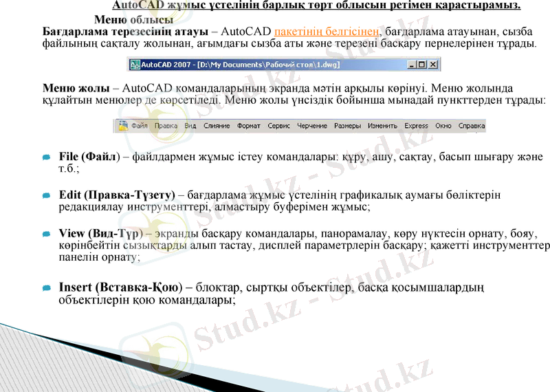Open the Вид menu
550x392 pixels.
[x=190, y=126]
